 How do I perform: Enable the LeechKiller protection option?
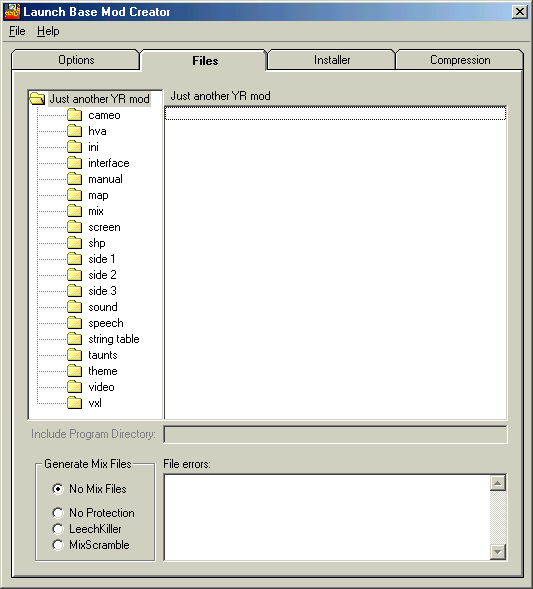(58, 529)
